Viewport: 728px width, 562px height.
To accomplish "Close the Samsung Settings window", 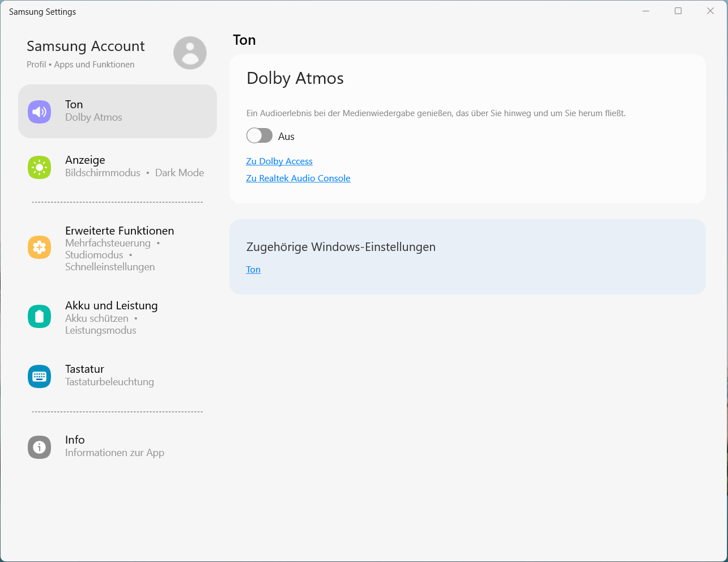I will (710, 11).
